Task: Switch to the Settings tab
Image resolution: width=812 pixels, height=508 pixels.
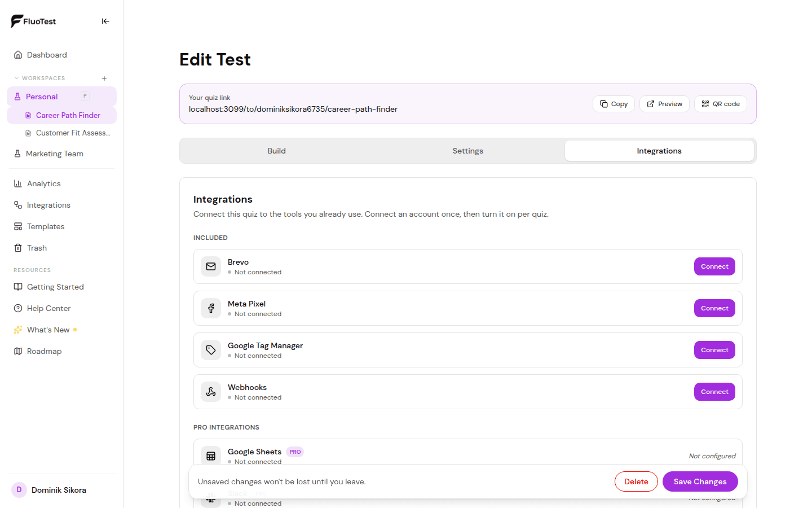Action: tap(468, 151)
